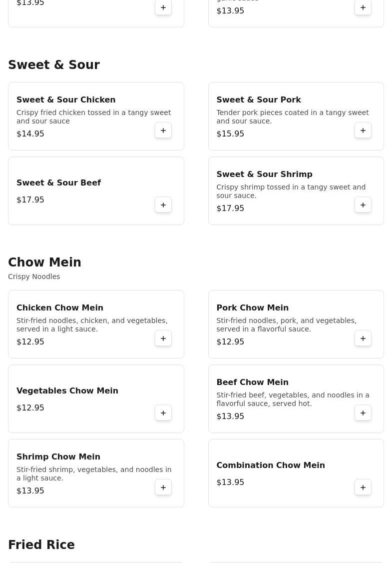Viewport: 392px width, 563px height.
Task: Select the Sweet & Sour Pork title
Action: click(x=259, y=100)
